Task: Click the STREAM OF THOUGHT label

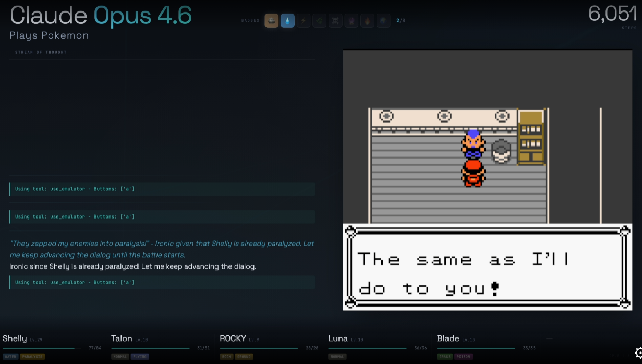Action: (x=41, y=52)
